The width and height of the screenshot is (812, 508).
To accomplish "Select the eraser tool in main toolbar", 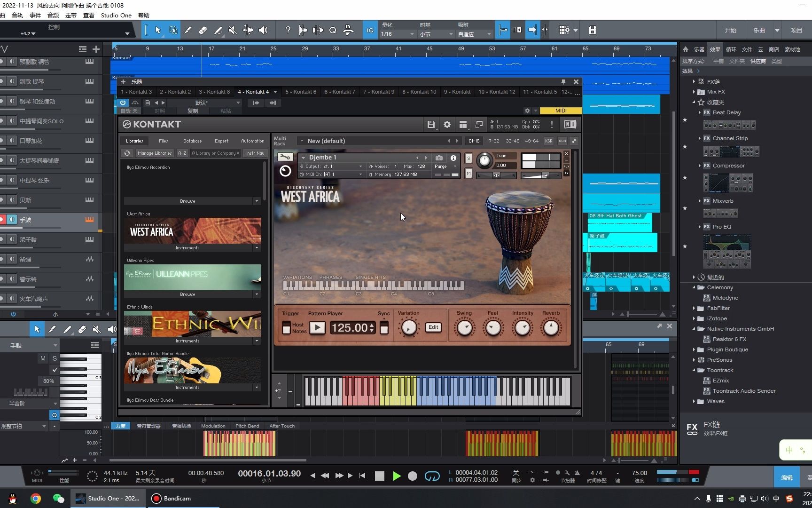I will pos(203,30).
